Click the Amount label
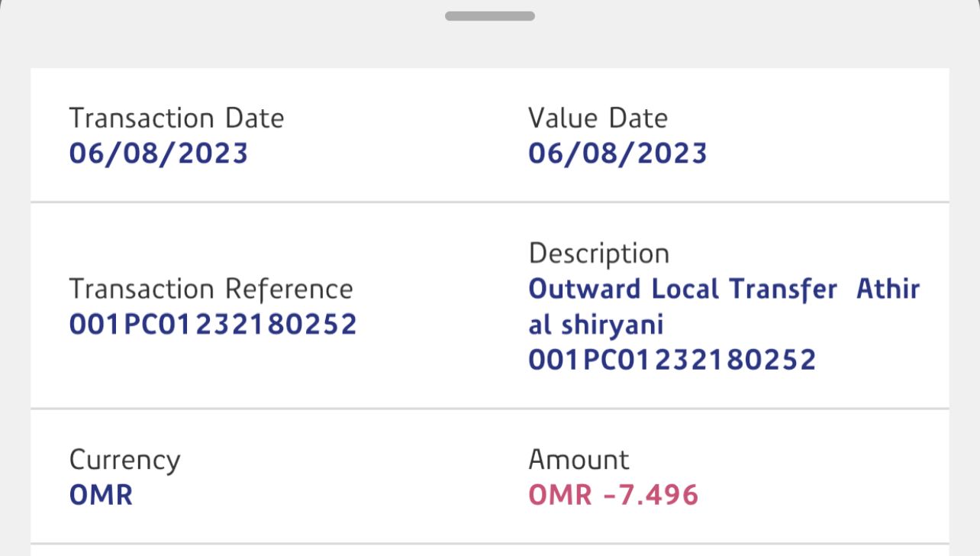Image resolution: width=980 pixels, height=556 pixels. click(579, 461)
